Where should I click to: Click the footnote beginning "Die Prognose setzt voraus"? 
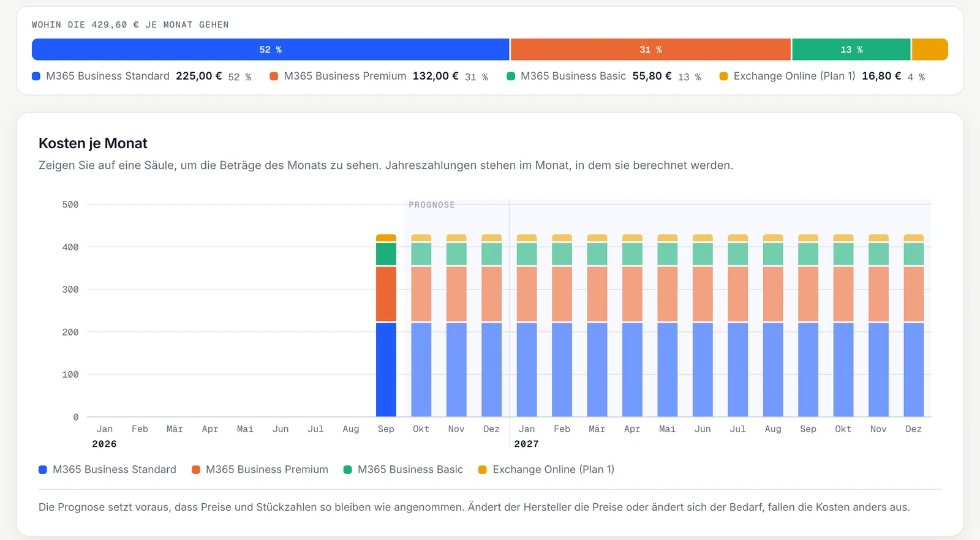point(474,507)
